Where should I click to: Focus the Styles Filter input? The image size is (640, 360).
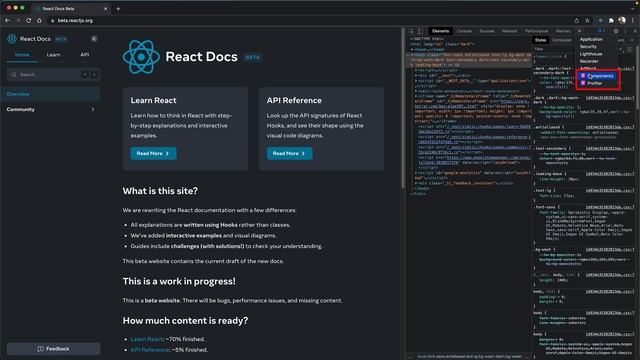point(555,49)
